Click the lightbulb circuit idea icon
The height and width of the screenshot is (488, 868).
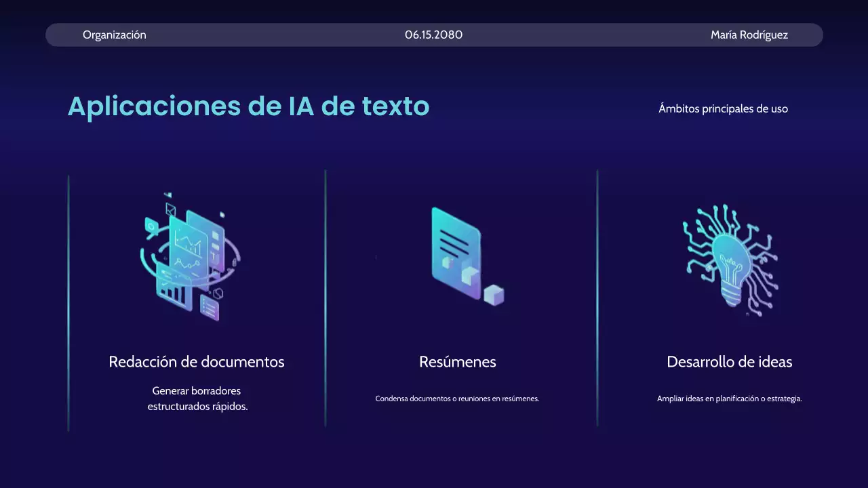pos(729,261)
